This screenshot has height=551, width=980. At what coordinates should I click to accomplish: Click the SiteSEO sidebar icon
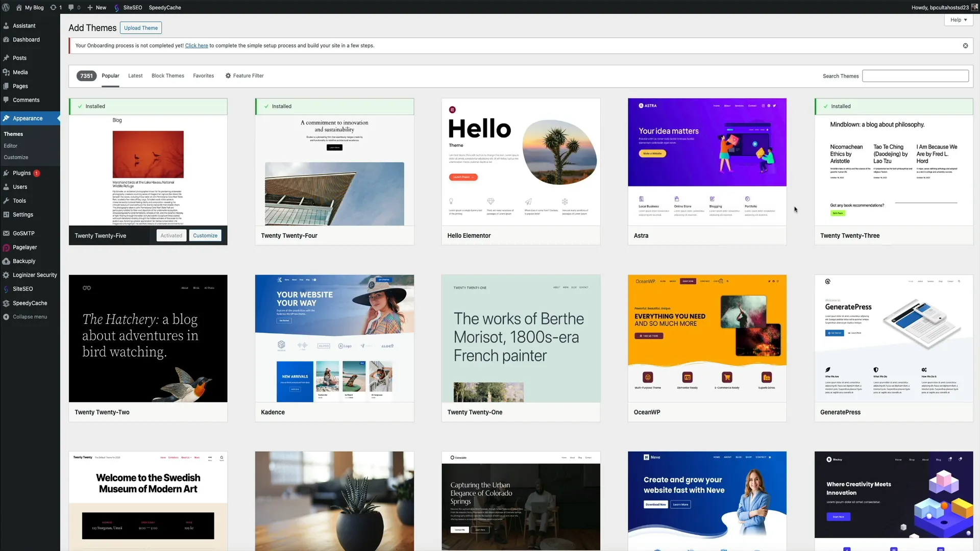pyautogui.click(x=6, y=289)
